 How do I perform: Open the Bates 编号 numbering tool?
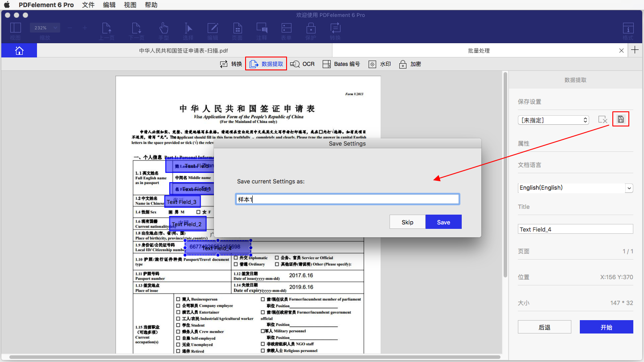pyautogui.click(x=341, y=64)
